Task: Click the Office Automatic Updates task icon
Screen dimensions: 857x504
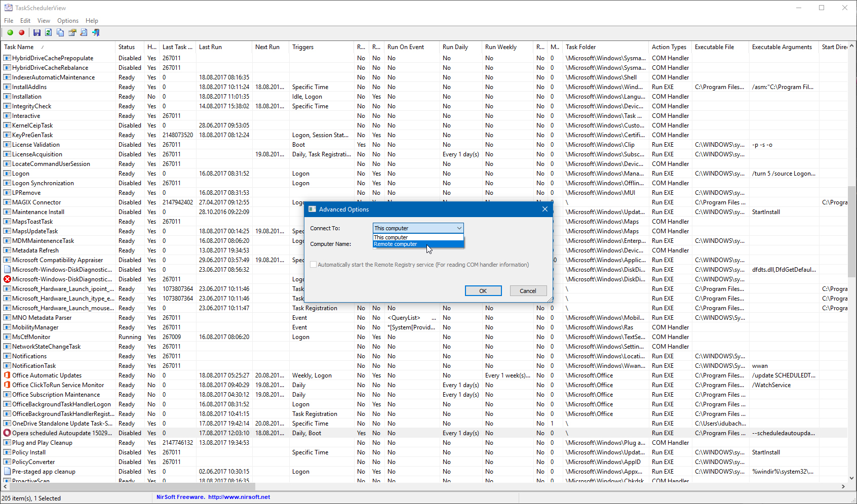Action: click(7, 375)
